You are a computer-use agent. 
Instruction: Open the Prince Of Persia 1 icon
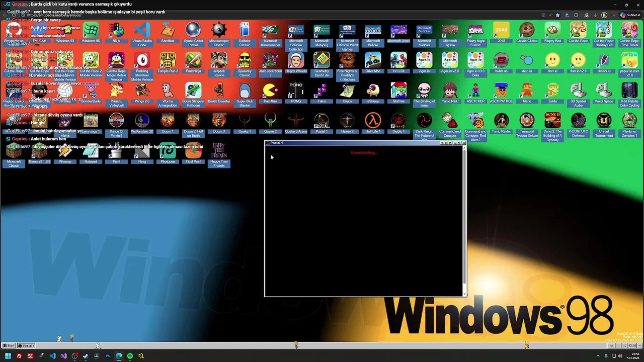[116, 125]
